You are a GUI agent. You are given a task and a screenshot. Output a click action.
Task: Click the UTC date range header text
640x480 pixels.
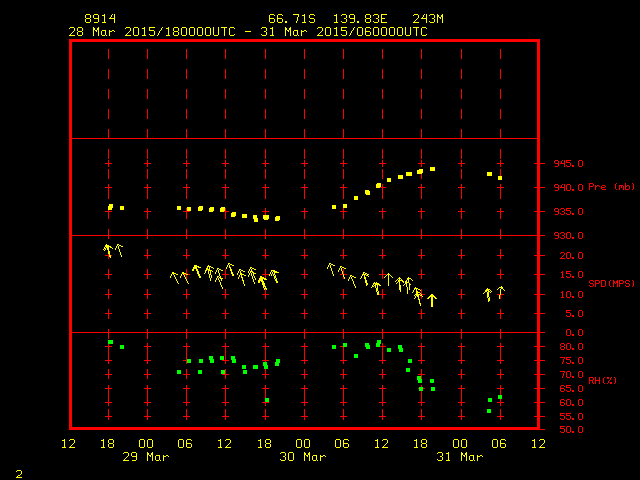pyautogui.click(x=248, y=31)
